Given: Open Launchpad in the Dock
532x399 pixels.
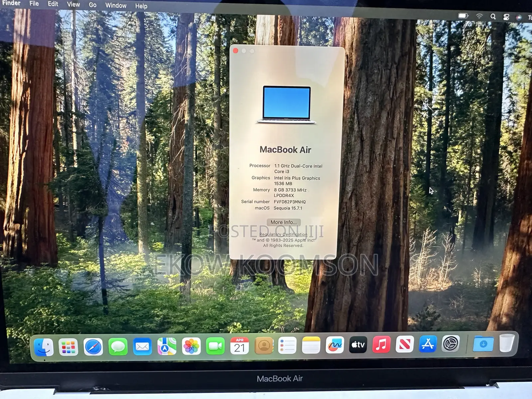Looking at the screenshot, I should click(x=68, y=347).
